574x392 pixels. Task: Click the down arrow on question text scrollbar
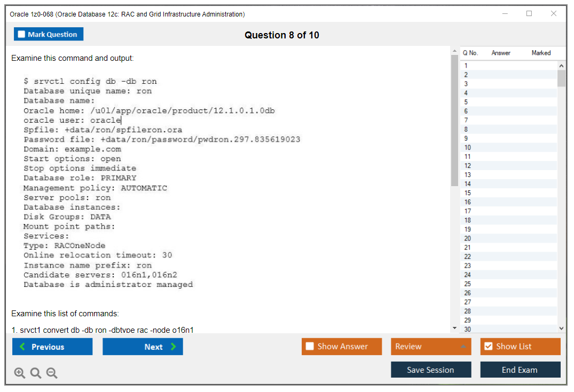[x=454, y=327]
